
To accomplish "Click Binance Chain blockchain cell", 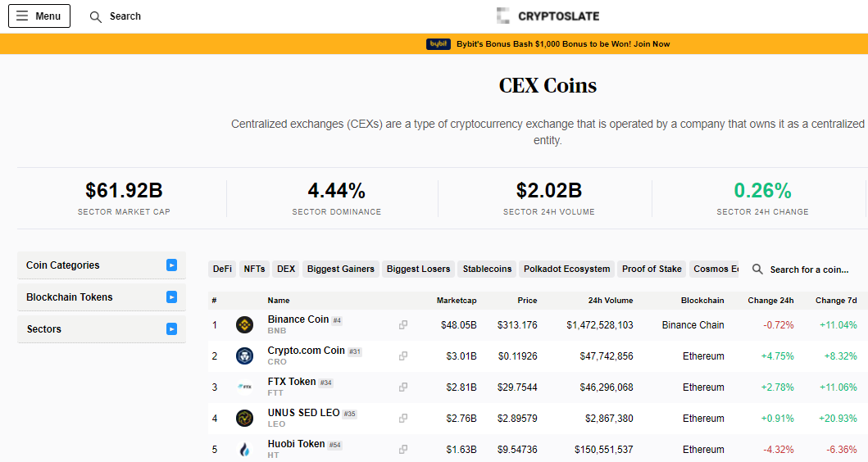I will coord(693,324).
